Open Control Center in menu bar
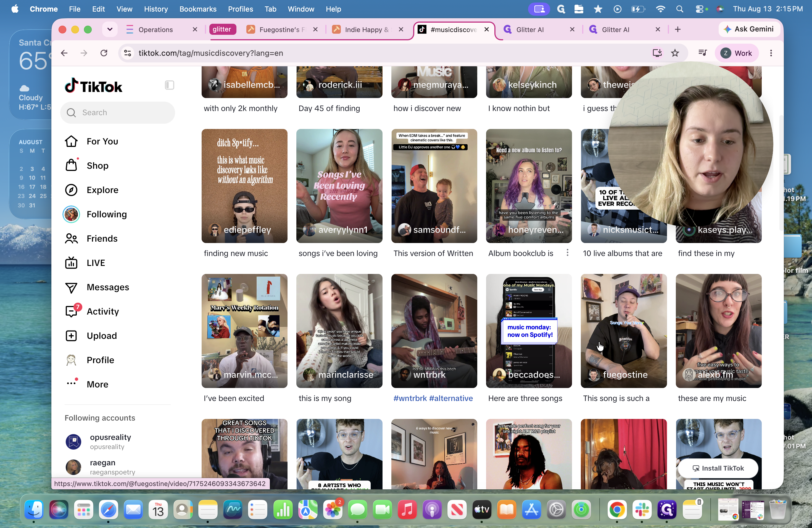Image resolution: width=812 pixels, height=528 pixels. click(700, 9)
